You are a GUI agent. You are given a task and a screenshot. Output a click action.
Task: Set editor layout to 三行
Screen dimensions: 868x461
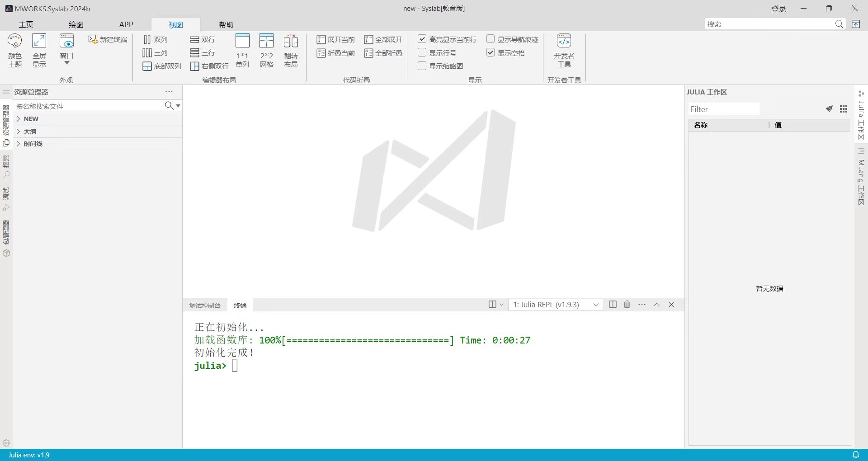pyautogui.click(x=203, y=53)
